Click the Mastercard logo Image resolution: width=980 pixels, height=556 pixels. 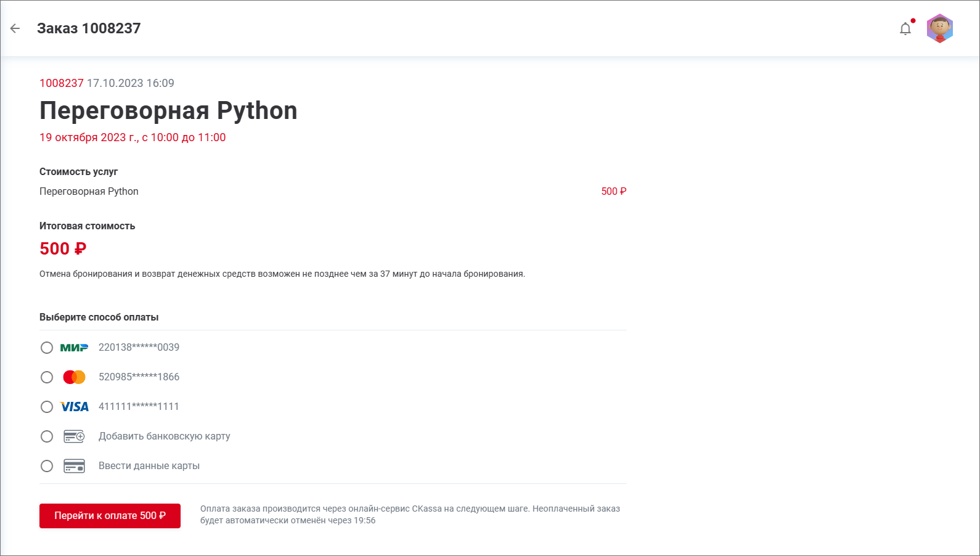point(74,377)
